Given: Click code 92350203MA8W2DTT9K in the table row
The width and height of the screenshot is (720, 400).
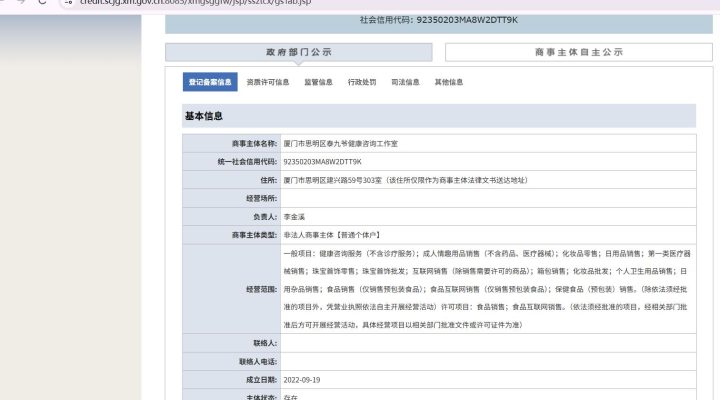Looking at the screenshot, I should (322, 162).
